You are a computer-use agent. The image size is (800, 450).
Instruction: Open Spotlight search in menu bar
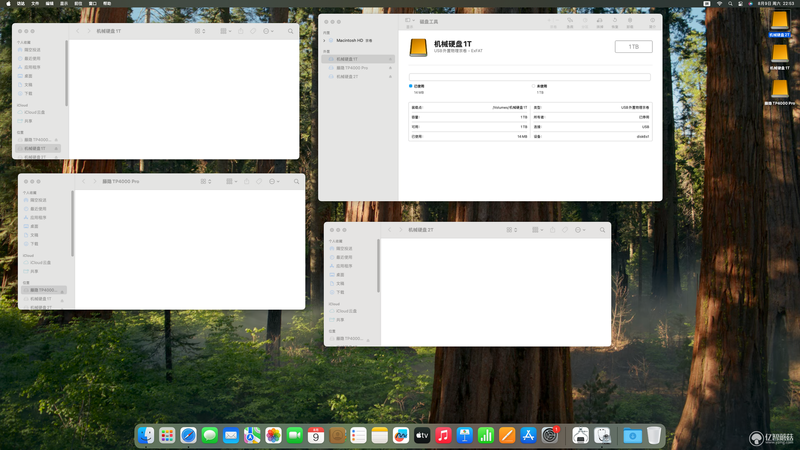(730, 4)
